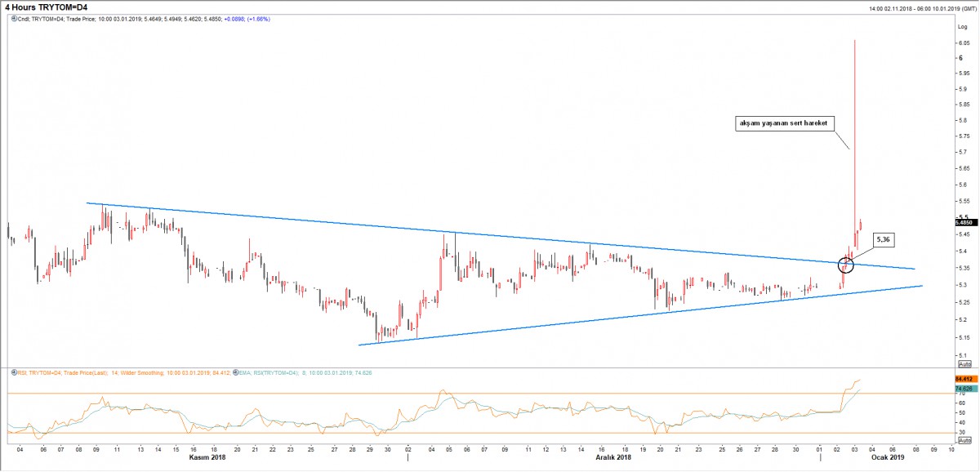
Task: Click the black circle breakout marker
Action: pyautogui.click(x=846, y=265)
